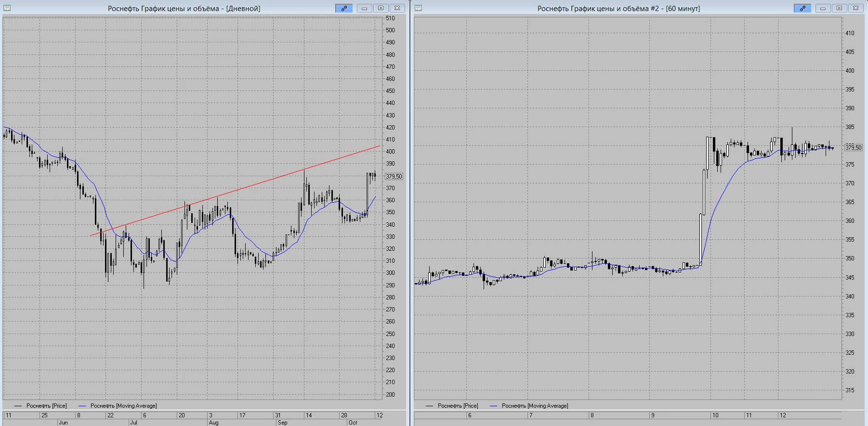This screenshot has width=868, height=426.
Task: Click the Aug month label on the daily time axis
Action: coord(213,423)
